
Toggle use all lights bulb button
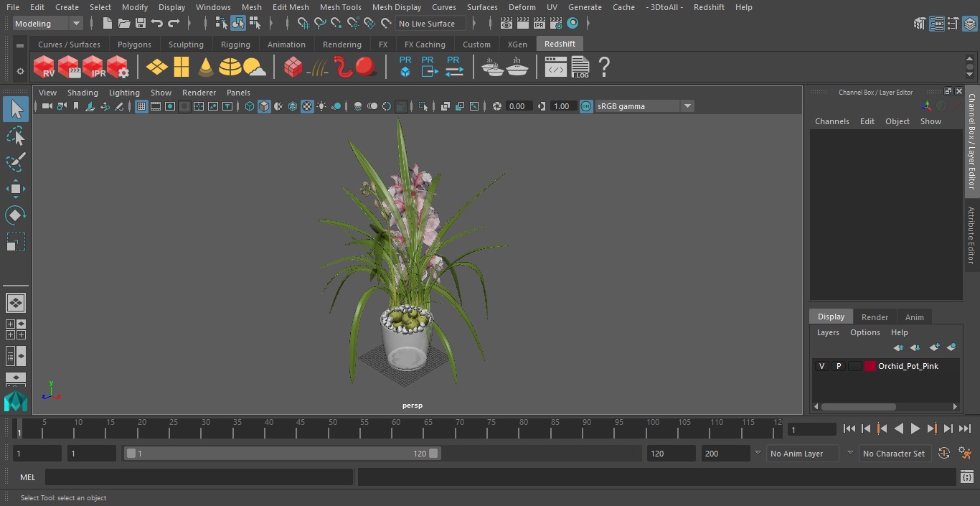tap(321, 106)
